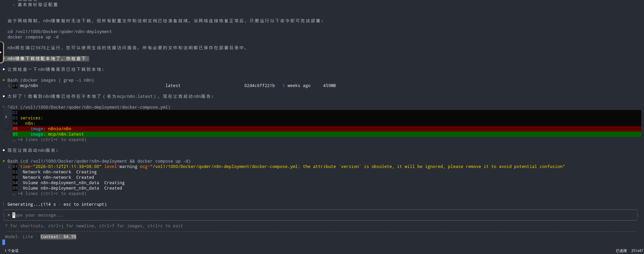
Task: Click the green bullet beside the compose-up Bash call
Action: point(4,161)
